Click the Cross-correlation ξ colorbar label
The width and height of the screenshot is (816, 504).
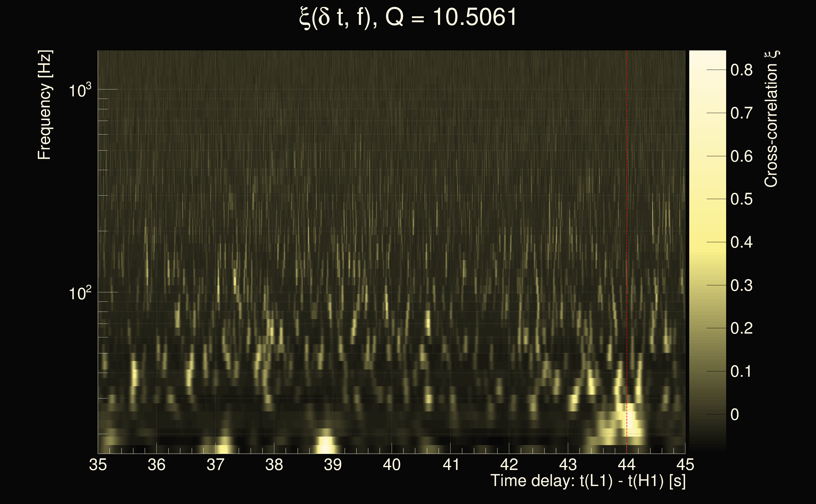pyautogui.click(x=771, y=119)
